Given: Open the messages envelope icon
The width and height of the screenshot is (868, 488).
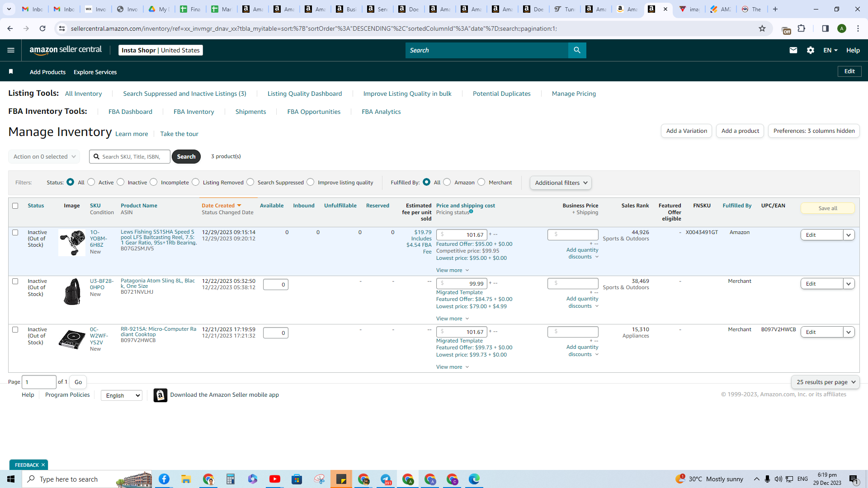Looking at the screenshot, I should click(793, 50).
